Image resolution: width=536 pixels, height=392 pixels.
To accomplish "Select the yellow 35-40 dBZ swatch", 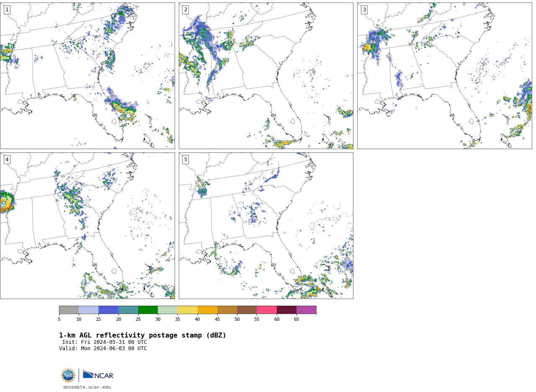I will [x=188, y=310].
